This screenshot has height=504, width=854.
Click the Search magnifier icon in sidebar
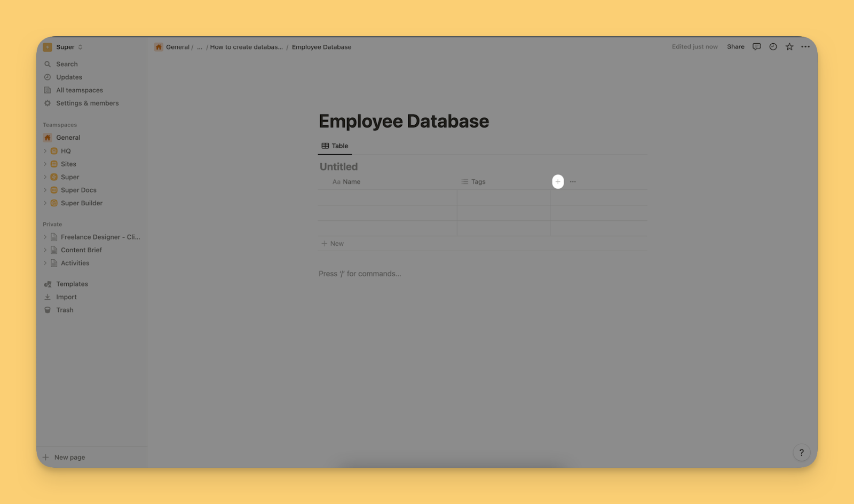[x=48, y=64]
